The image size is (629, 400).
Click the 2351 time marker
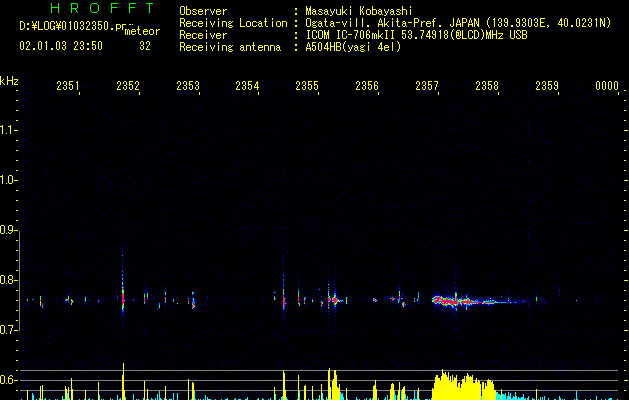[67, 85]
